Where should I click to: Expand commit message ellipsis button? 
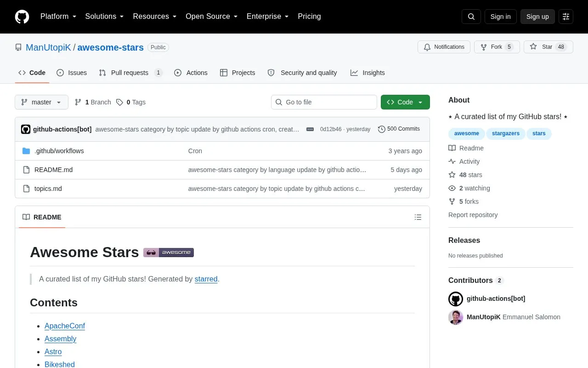pyautogui.click(x=310, y=129)
